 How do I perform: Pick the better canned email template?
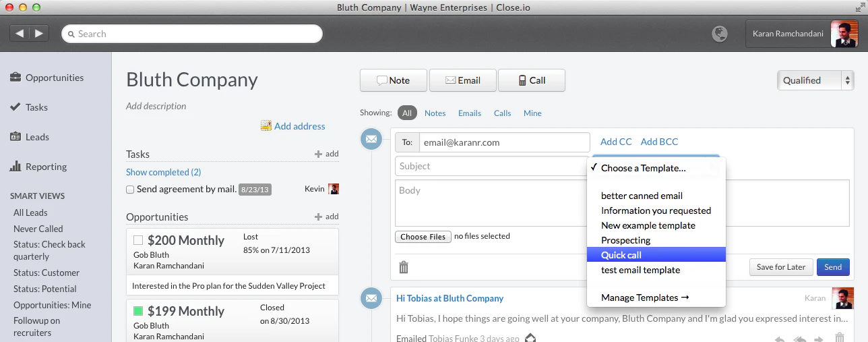coord(656,196)
